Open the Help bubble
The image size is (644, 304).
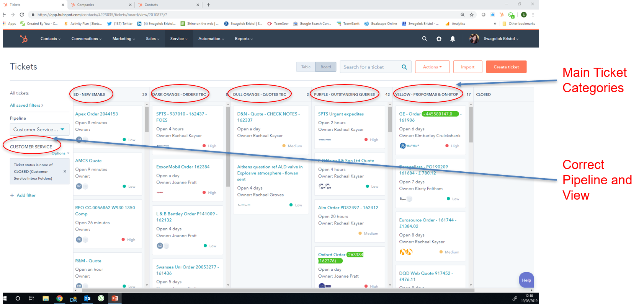pyautogui.click(x=526, y=280)
